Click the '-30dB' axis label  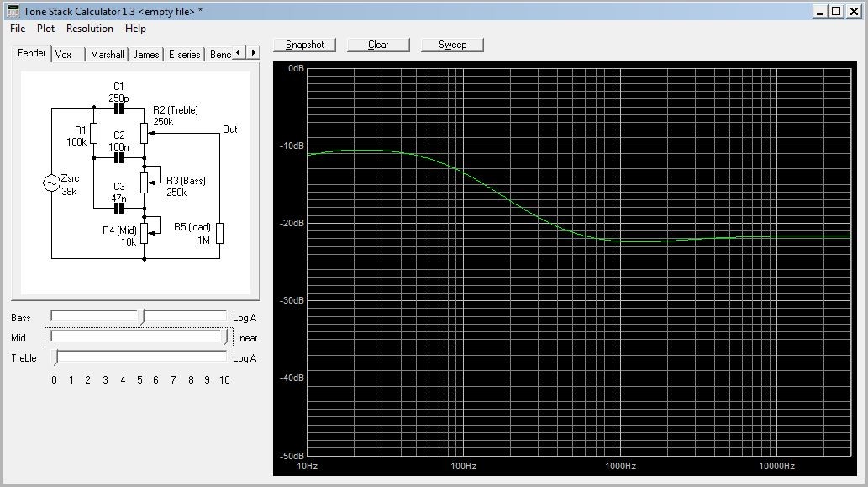(292, 300)
